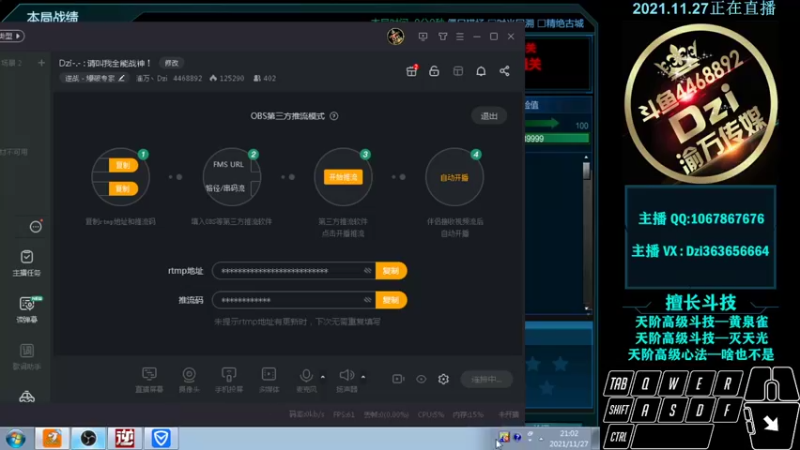Start recording with the camcorder icon
Image resolution: width=800 pixels, height=450 pixels.
(x=398, y=379)
